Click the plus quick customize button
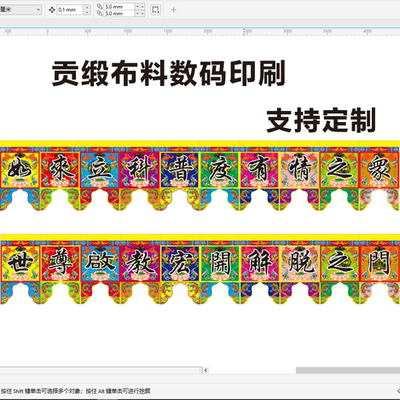The width and height of the screenshot is (400, 400). pos(173,10)
